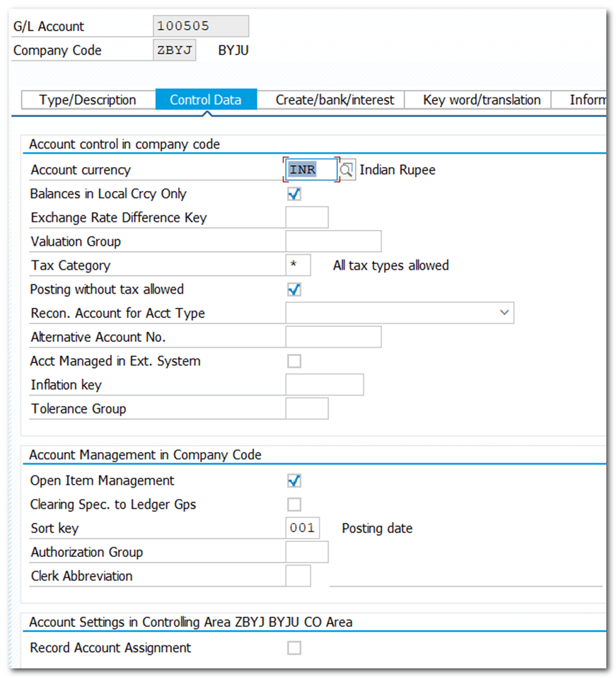Click the Sort key field showing 001
The width and height of the screenshot is (616, 678).
(303, 528)
